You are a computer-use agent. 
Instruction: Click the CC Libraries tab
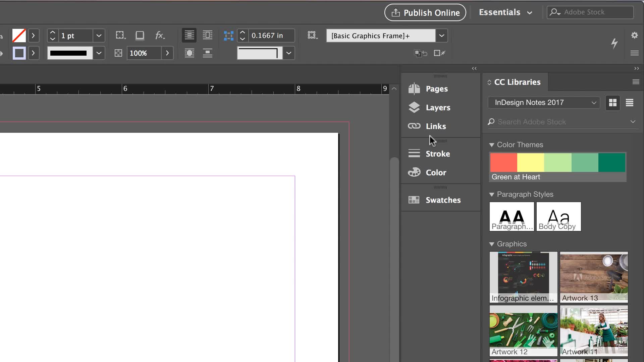(517, 82)
